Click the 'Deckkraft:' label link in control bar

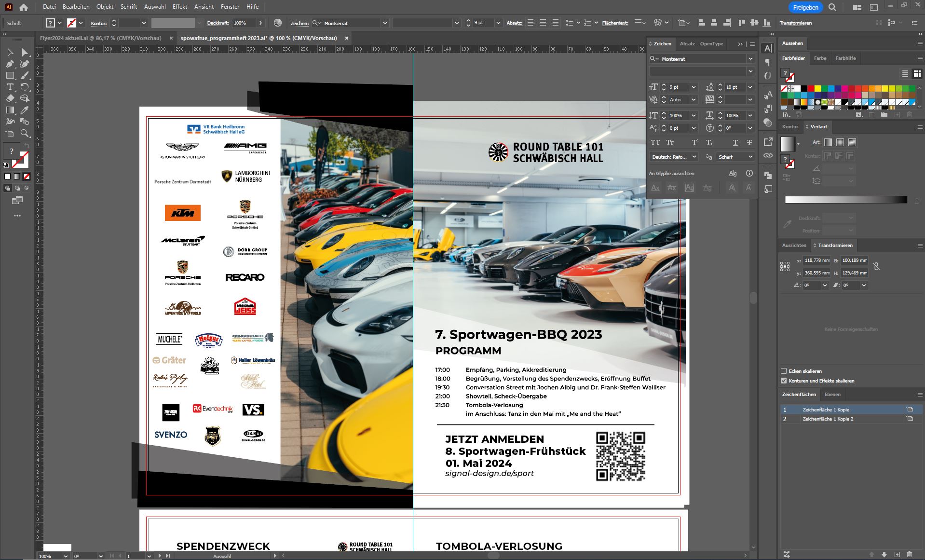(218, 23)
